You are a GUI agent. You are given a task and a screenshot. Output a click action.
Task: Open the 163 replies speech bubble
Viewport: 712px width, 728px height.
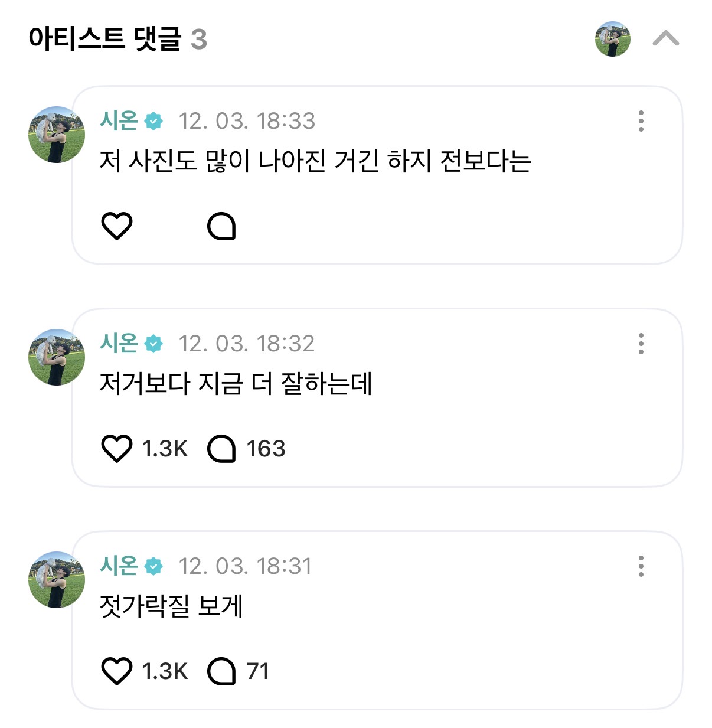(x=221, y=449)
